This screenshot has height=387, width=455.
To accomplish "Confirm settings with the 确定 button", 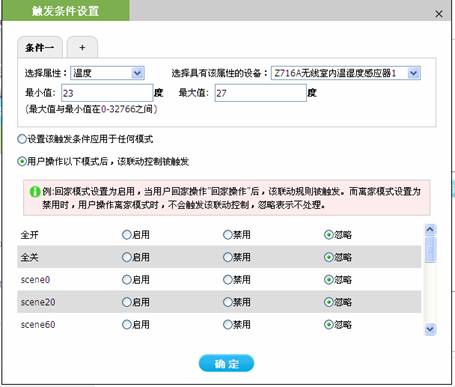I will pyautogui.click(x=226, y=363).
